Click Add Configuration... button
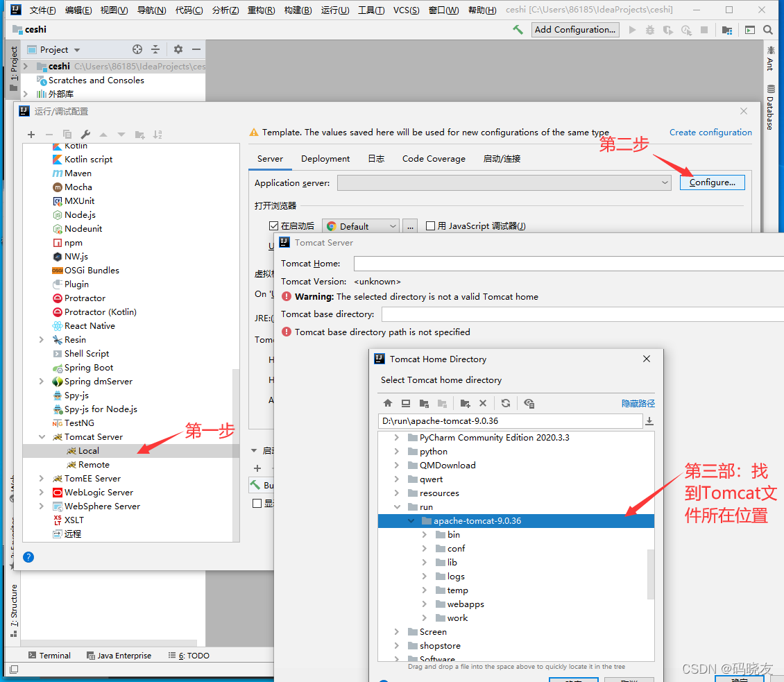The image size is (784, 682). tap(575, 30)
